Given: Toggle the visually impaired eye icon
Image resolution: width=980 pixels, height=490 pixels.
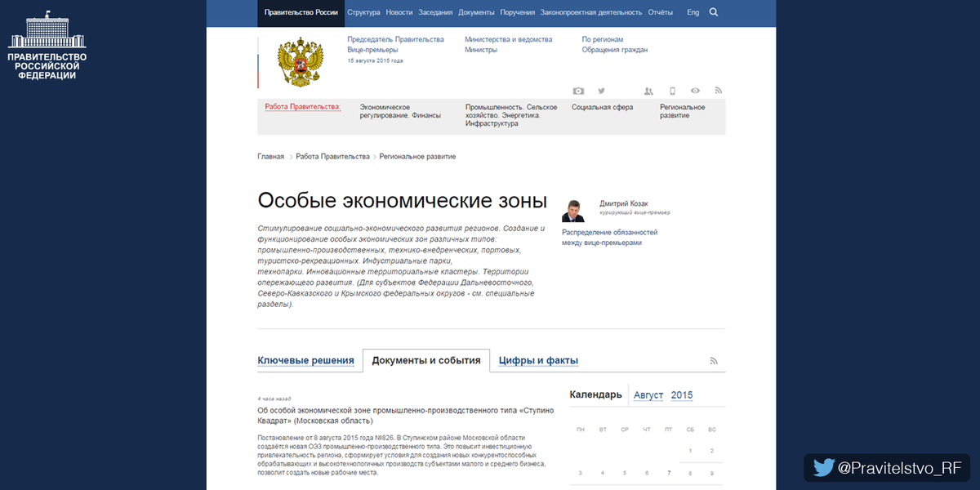Looking at the screenshot, I should click(x=695, y=91).
